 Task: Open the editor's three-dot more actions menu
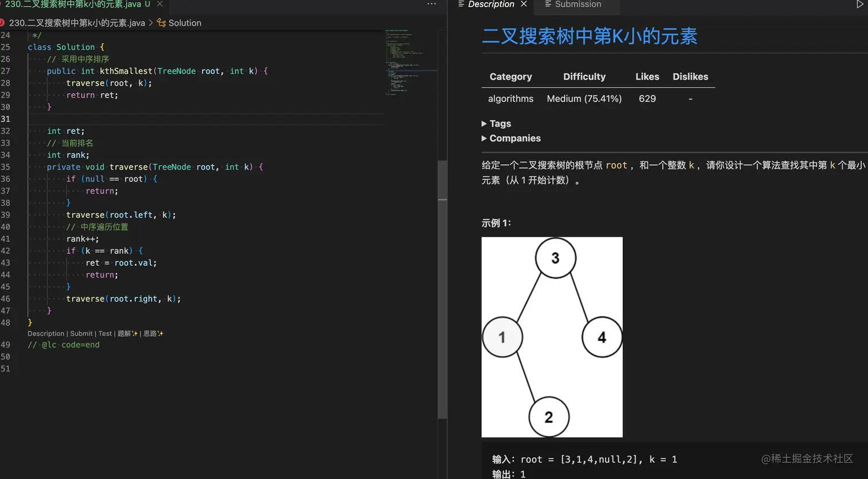432,4
